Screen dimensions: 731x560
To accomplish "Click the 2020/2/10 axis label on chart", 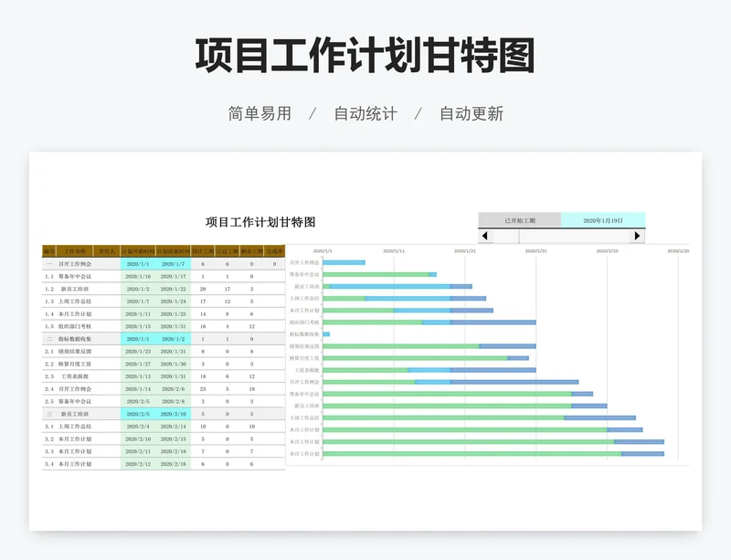I will [x=607, y=251].
